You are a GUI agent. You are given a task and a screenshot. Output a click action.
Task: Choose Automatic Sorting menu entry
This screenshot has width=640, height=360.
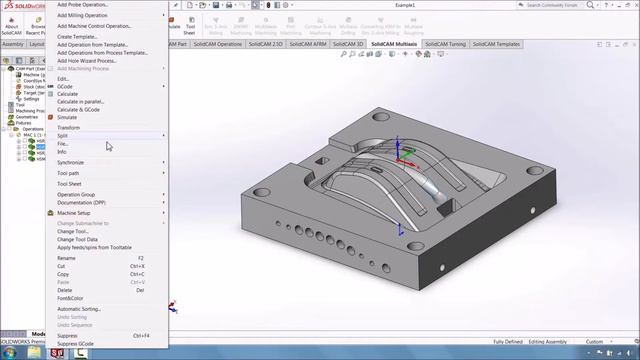[79, 309]
